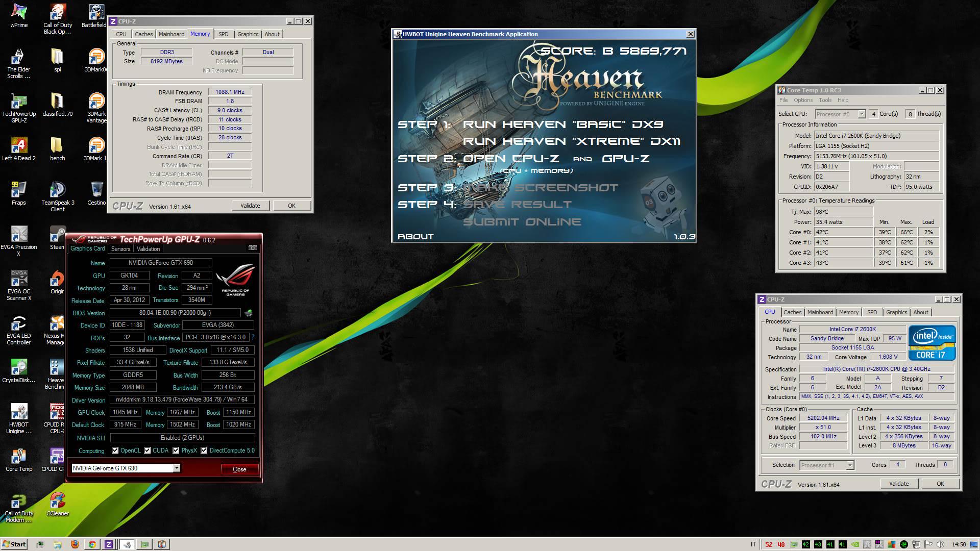Click GPU-Z screenshot camera icon
Viewport: 980px width, 551px height.
coord(253,248)
